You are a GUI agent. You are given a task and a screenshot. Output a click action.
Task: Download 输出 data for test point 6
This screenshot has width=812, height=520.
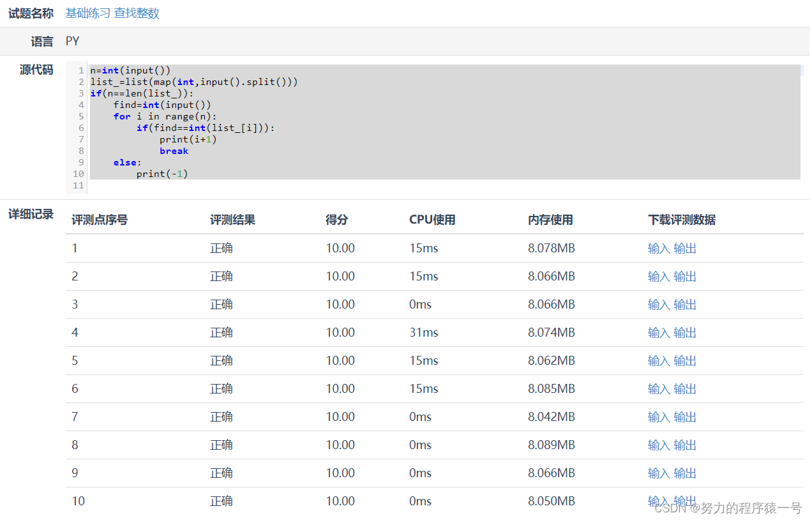(x=685, y=389)
